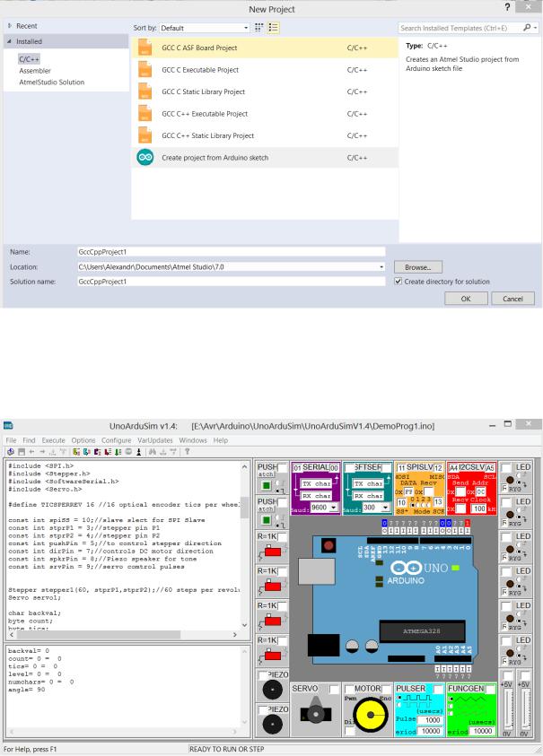Click the question mark help icon in UnoArduSim toolbar
The width and height of the screenshot is (543, 756).
click(188, 452)
